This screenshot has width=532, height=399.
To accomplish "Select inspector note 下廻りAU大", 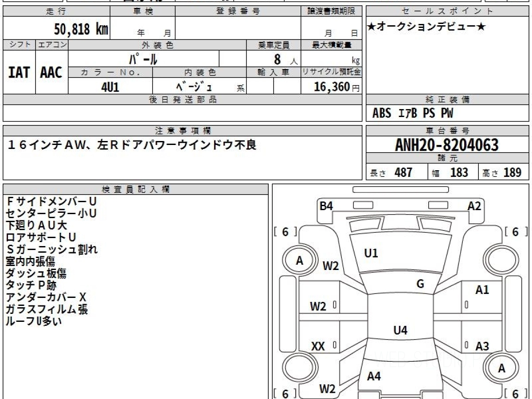I will pyautogui.click(x=36, y=225).
